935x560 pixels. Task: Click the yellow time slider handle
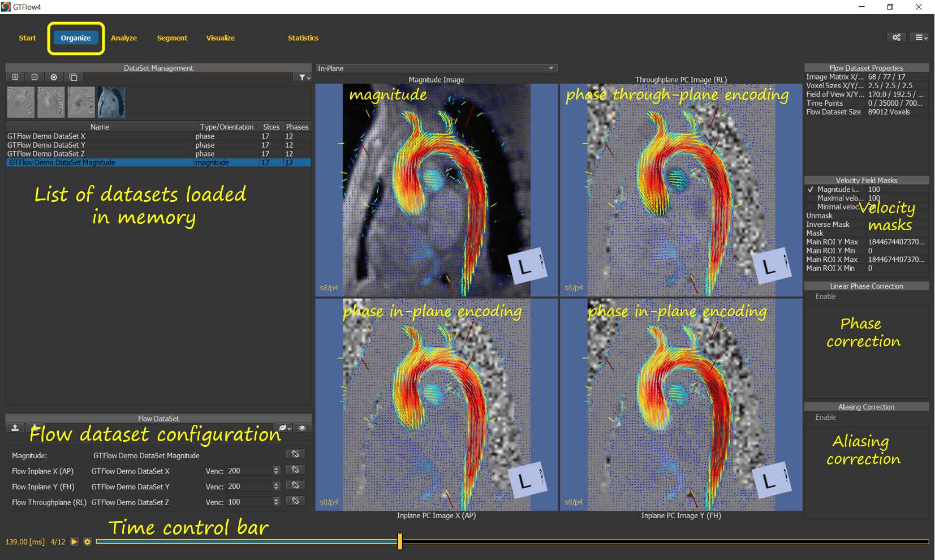point(400,541)
